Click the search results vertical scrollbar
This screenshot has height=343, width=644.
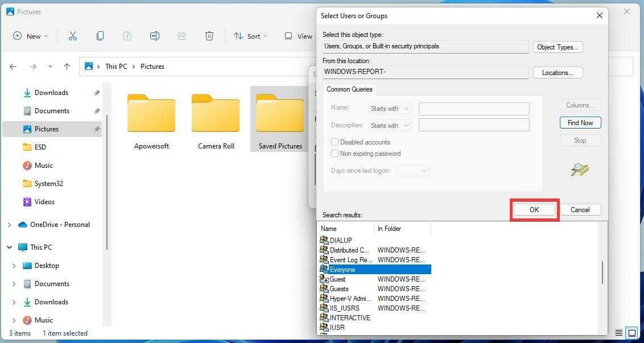(602, 273)
